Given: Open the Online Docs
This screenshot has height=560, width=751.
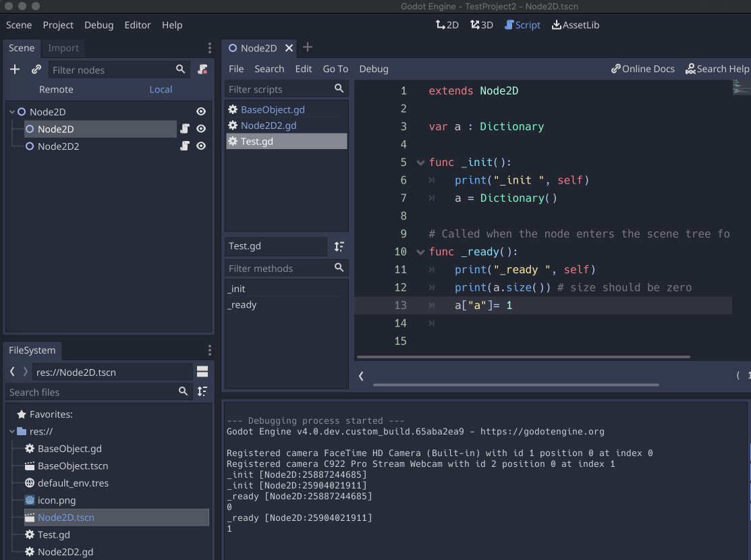Looking at the screenshot, I should 642,69.
